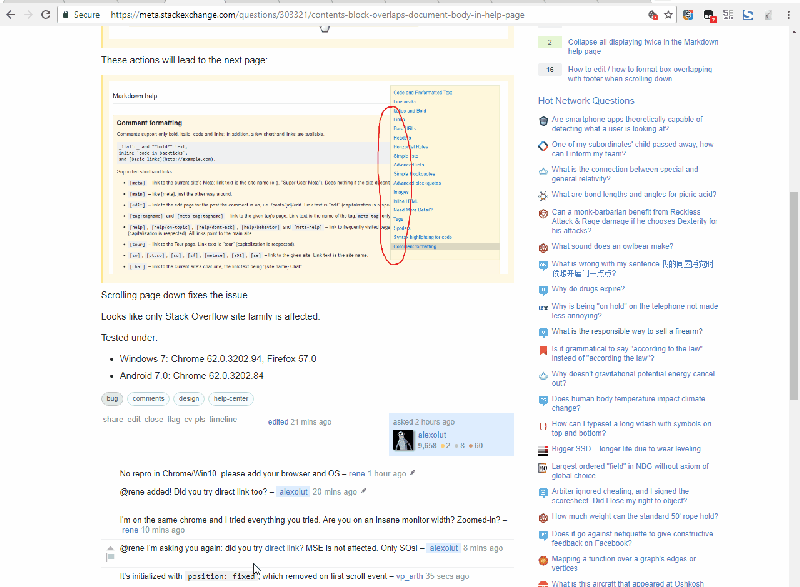Click the flag icon beside the comment
Viewport: 800px width, 587px height.
(108, 555)
